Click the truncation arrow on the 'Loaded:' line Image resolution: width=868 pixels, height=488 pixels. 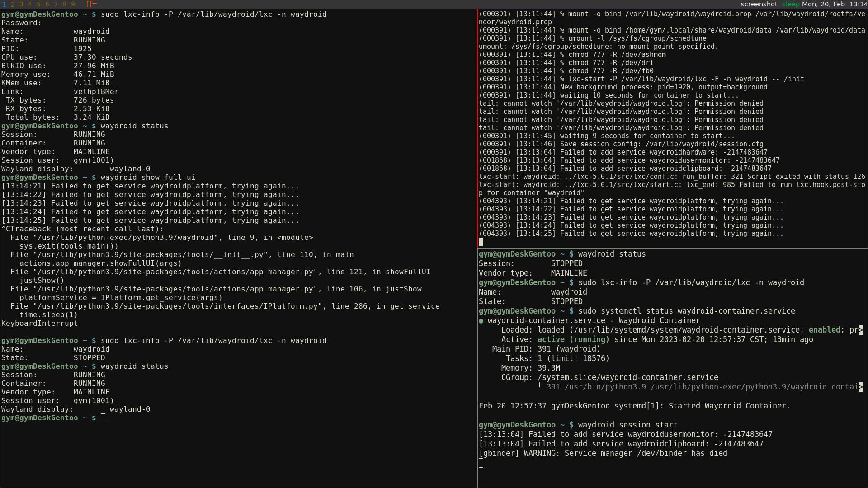pyautogui.click(x=861, y=330)
